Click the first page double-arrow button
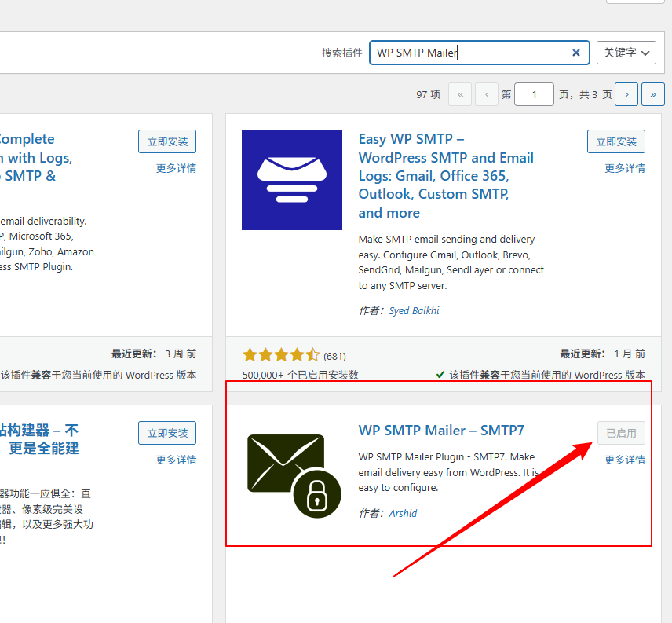Screen dimensions: 672x623 point(460,94)
